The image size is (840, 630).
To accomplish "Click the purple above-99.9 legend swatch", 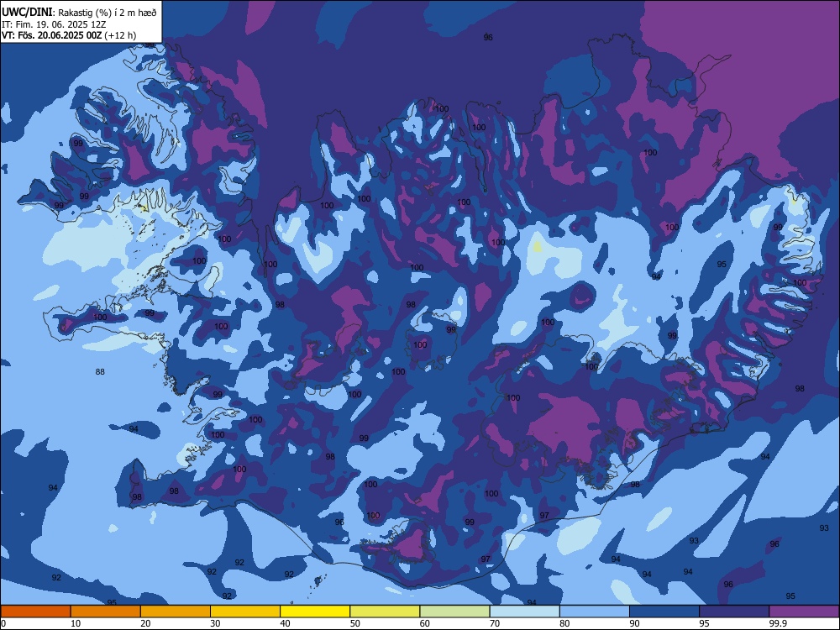I will click(x=804, y=612).
